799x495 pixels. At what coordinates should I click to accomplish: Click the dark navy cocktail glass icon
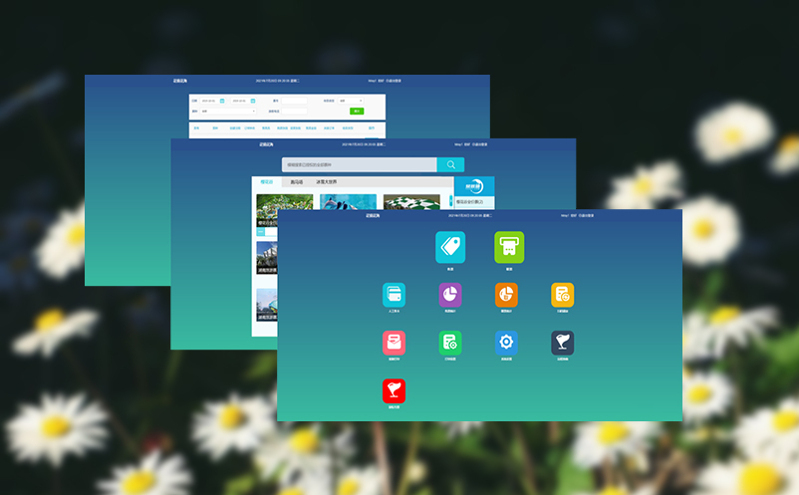point(562,342)
